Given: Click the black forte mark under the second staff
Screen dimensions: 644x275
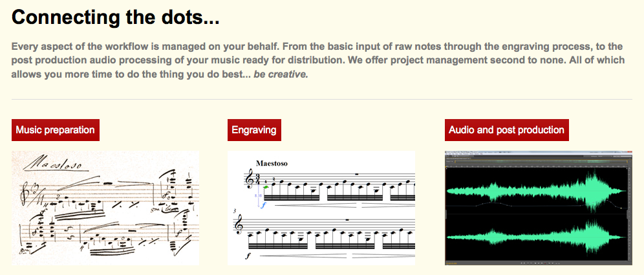Looking at the screenshot, I should pos(248,256).
